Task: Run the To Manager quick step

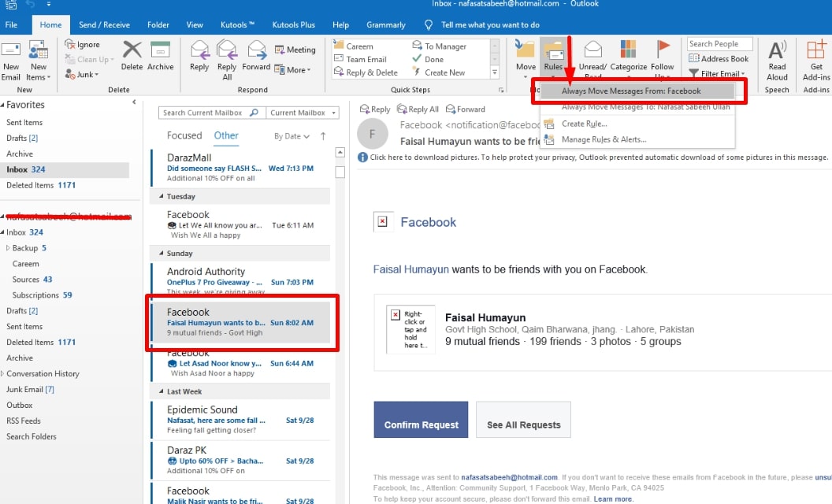Action: [x=440, y=46]
